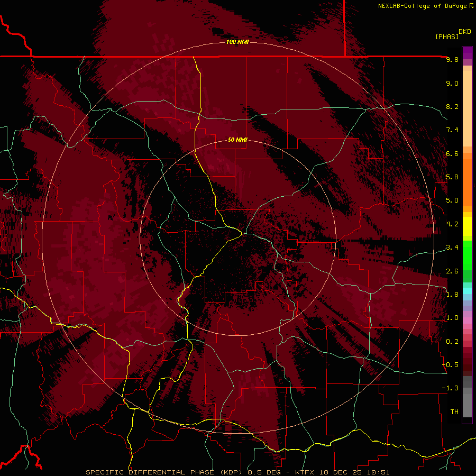476x476 pixels.
Task: Click the purple swatch atop color scale
Action: click(x=467, y=53)
